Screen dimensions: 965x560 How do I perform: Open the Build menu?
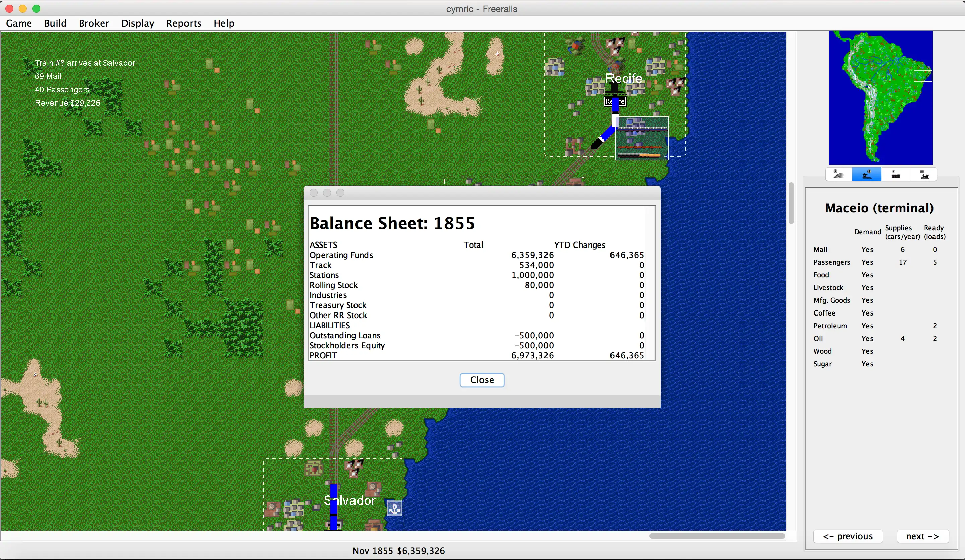(x=55, y=23)
